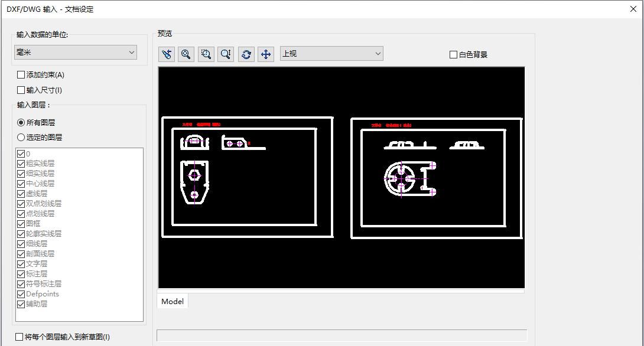This screenshot has width=644, height=346.
Task: Click the progress bar below the preview
Action: click(341, 335)
